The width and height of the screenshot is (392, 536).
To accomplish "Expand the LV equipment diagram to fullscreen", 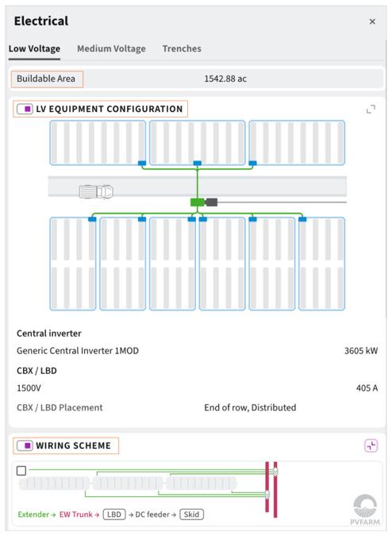I will tap(371, 110).
